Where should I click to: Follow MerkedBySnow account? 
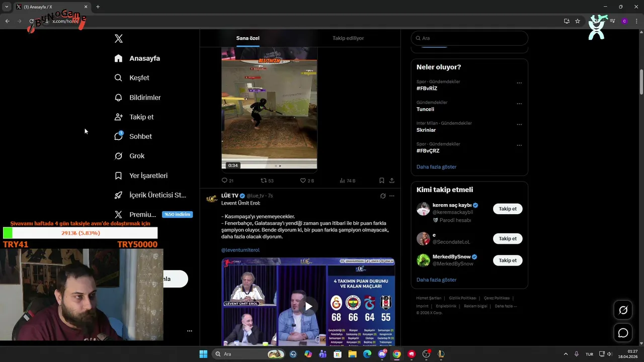508,260
